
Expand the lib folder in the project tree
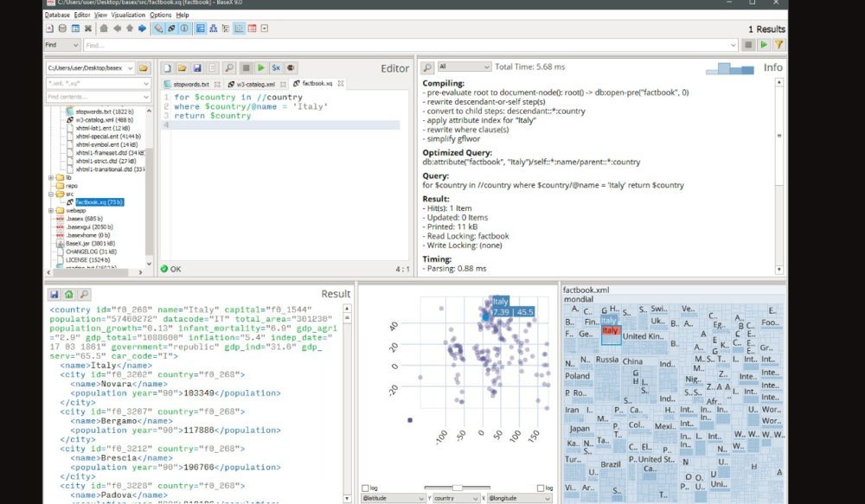pos(51,177)
